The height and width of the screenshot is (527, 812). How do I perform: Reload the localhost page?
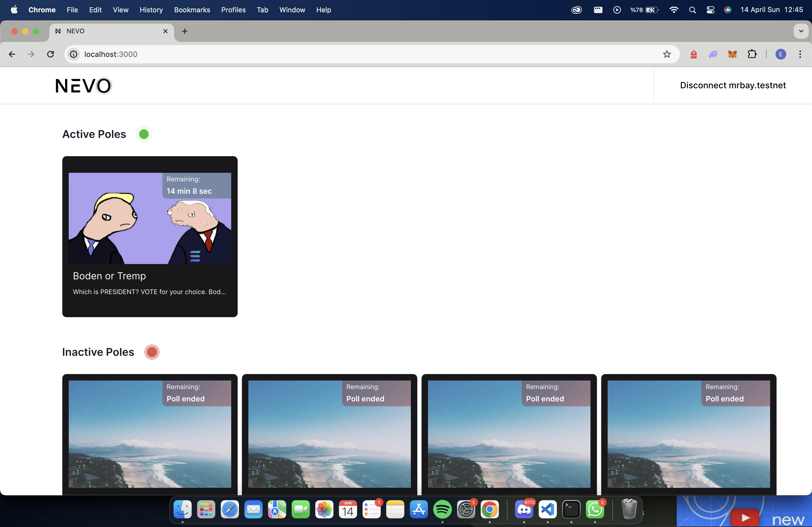pyautogui.click(x=50, y=54)
